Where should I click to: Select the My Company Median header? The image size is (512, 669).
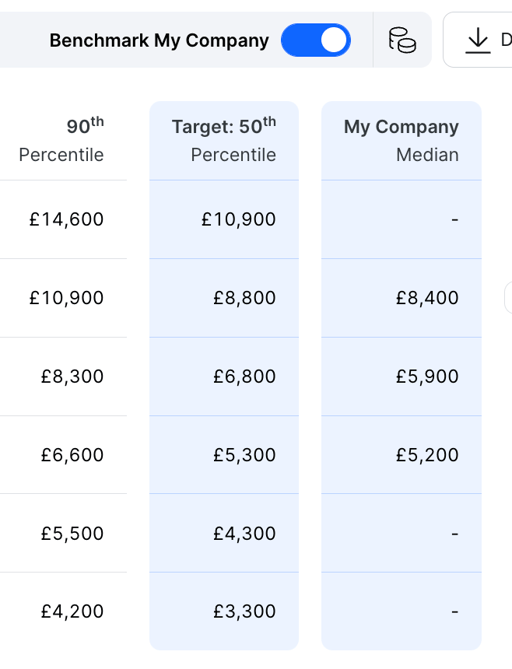401,140
